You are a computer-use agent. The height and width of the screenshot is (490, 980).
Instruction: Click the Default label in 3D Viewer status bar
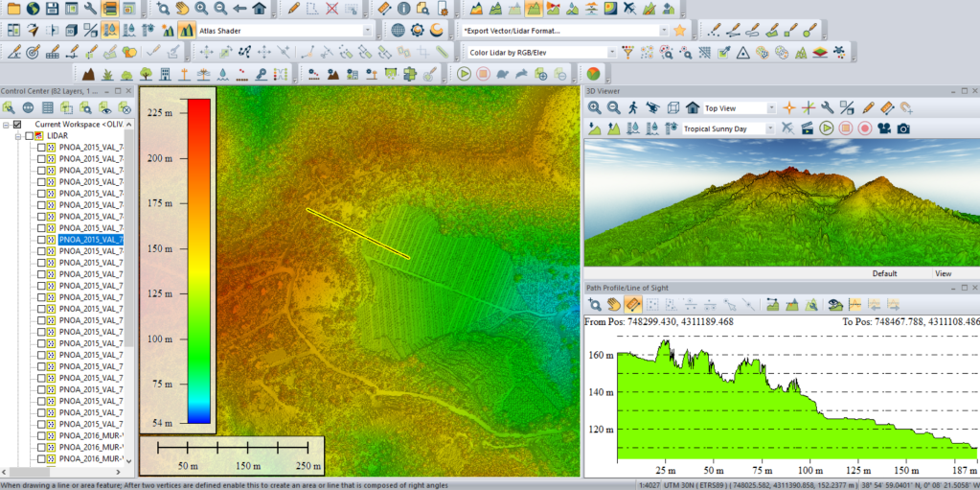point(884,273)
